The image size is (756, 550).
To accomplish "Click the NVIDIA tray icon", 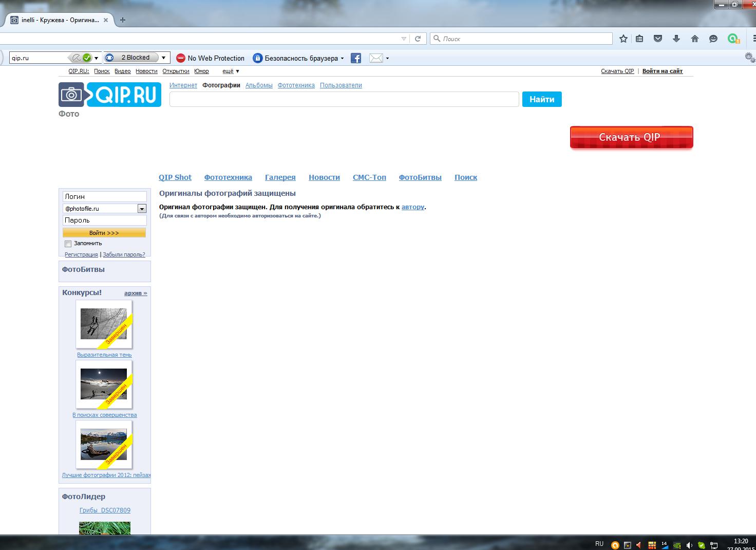I will point(677,545).
